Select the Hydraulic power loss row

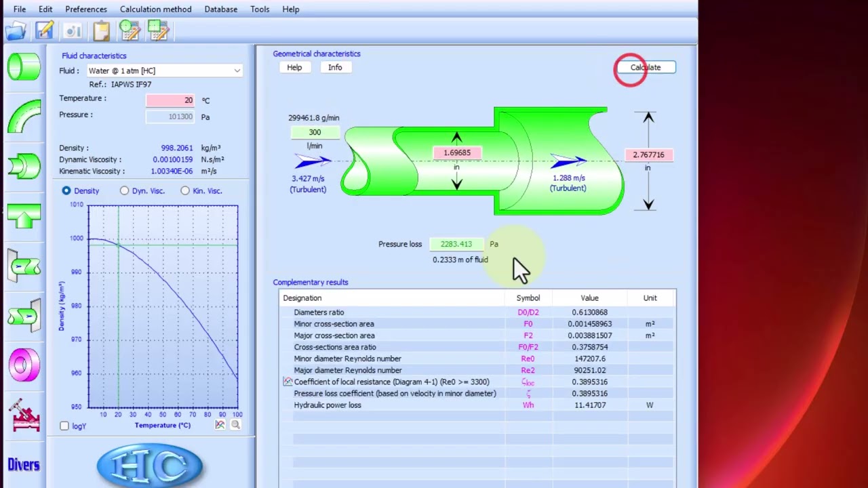(x=477, y=405)
